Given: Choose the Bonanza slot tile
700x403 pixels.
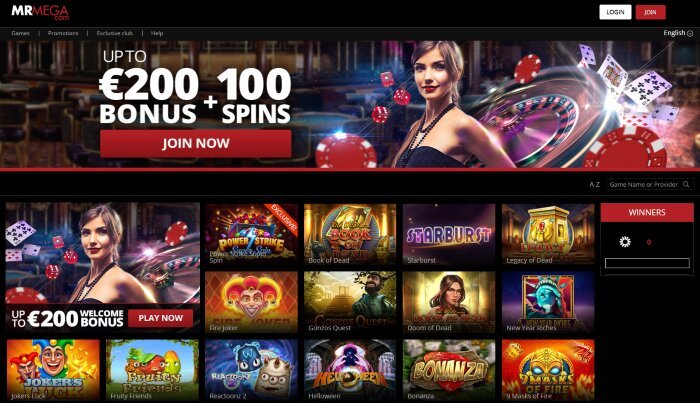Looking at the screenshot, I should click(x=449, y=370).
